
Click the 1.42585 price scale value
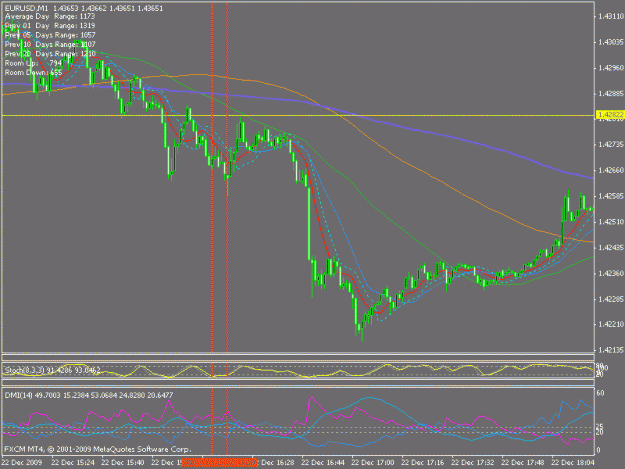[x=611, y=196]
